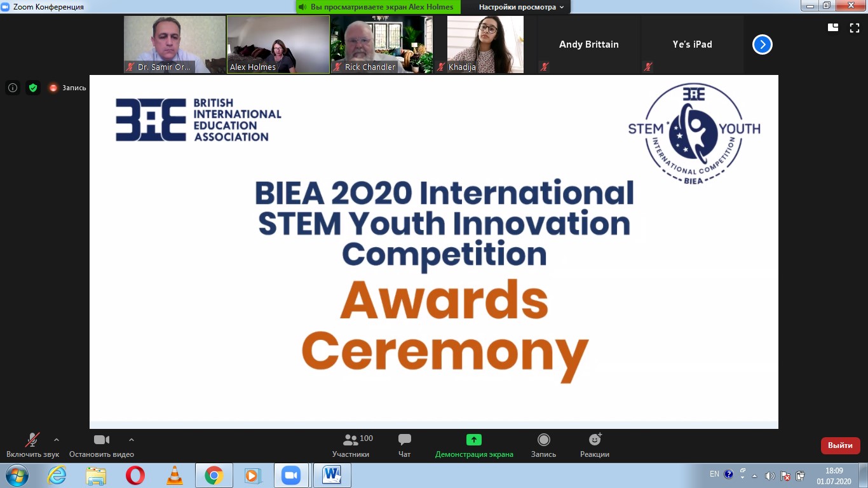Viewport: 868px width, 488px height.
Task: Click the red recording indicator Запись
Action: point(67,88)
